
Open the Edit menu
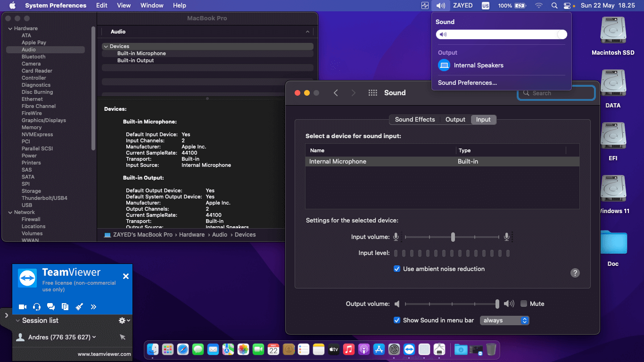tap(102, 6)
